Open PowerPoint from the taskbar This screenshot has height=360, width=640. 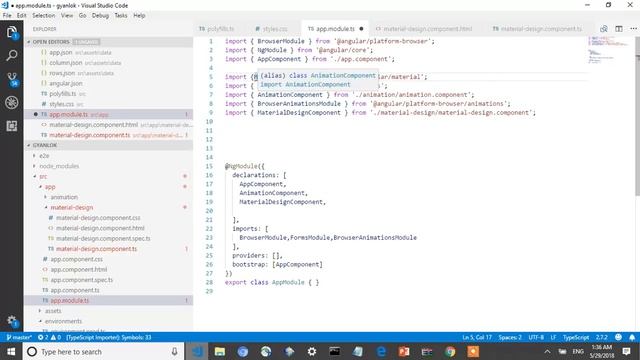[404, 351]
